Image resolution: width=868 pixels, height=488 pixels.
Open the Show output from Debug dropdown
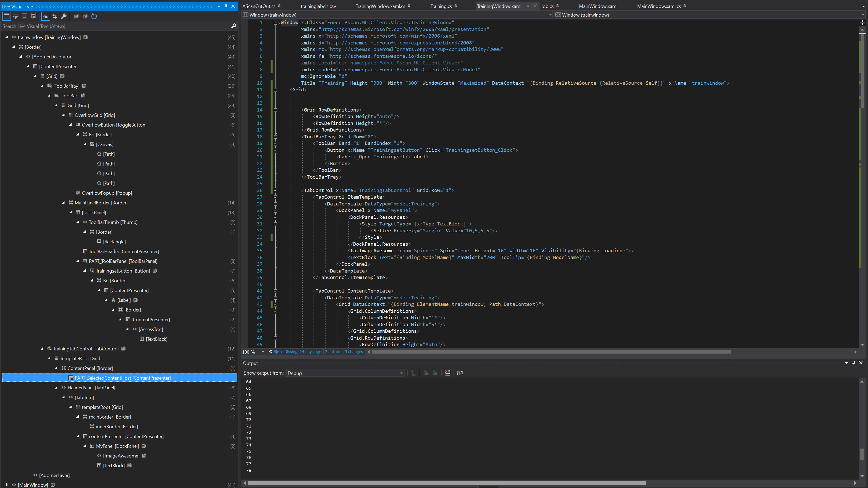tap(345, 373)
